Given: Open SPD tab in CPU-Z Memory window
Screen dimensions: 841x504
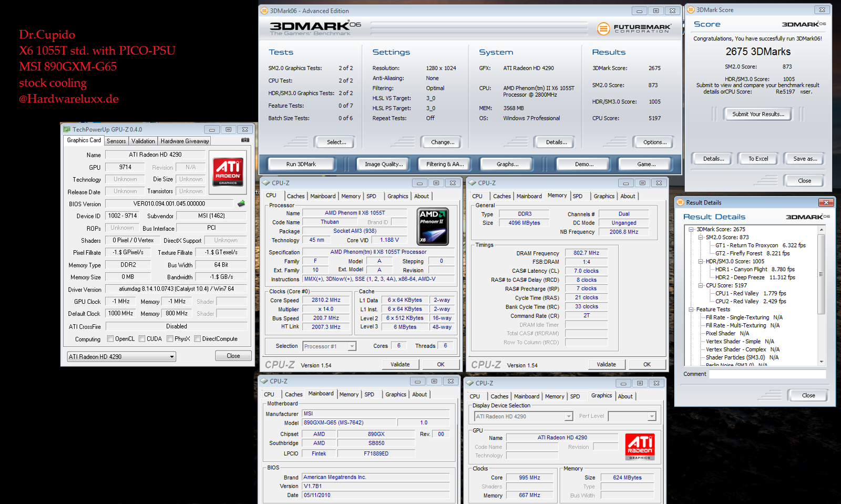Looking at the screenshot, I should pyautogui.click(x=577, y=196).
